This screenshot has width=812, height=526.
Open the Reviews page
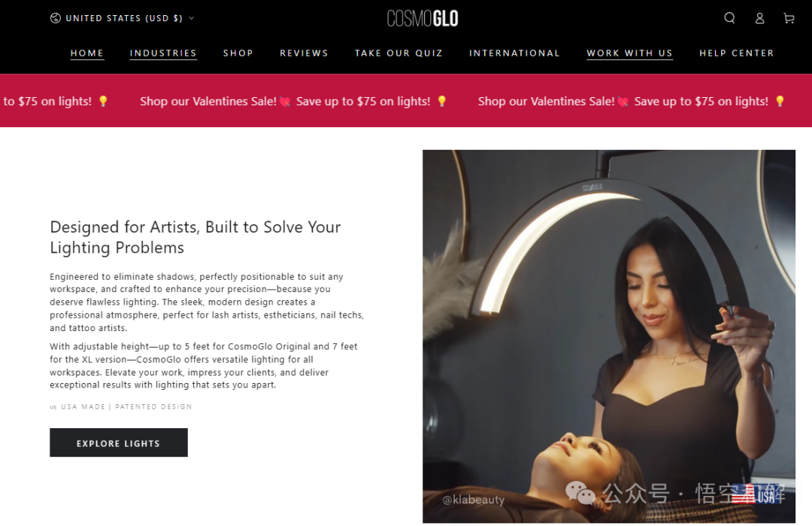pos(304,53)
